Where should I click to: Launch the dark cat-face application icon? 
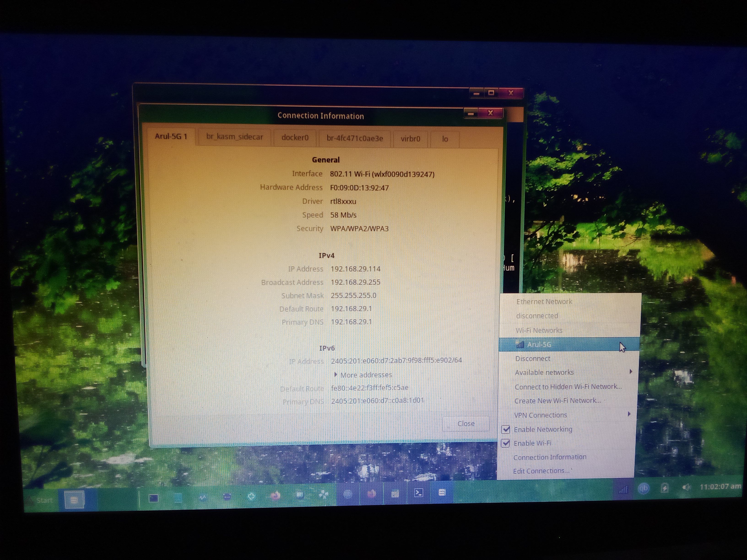pyautogui.click(x=227, y=497)
